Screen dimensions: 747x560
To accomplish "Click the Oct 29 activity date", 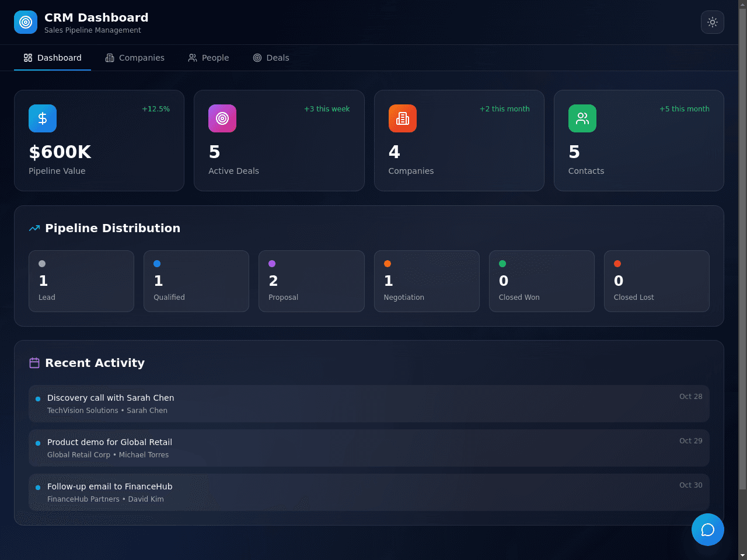I will pyautogui.click(x=691, y=441).
